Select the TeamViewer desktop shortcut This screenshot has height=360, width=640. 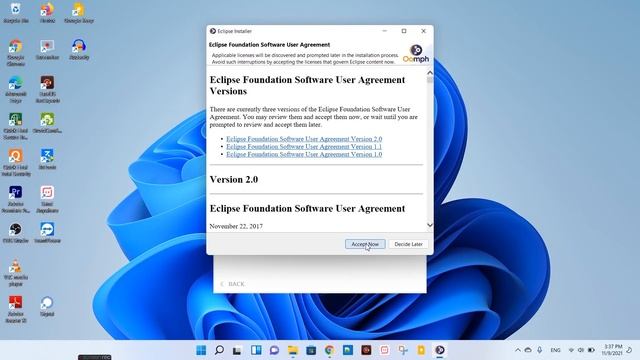coord(47,233)
